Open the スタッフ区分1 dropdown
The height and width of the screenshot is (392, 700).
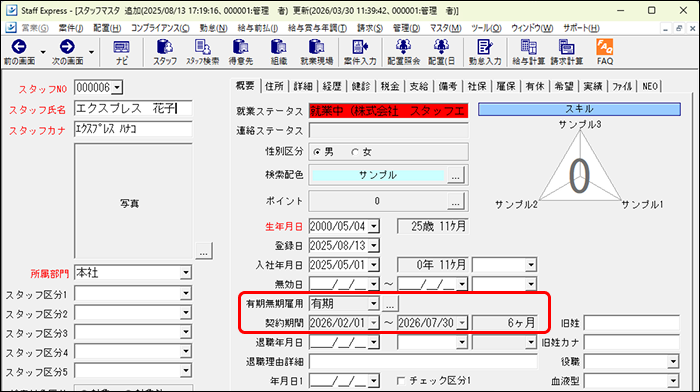(x=186, y=293)
